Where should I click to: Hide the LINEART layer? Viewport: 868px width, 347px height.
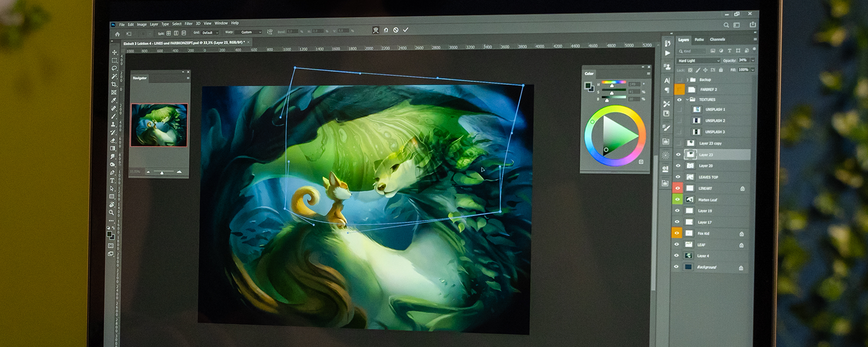[x=677, y=188]
